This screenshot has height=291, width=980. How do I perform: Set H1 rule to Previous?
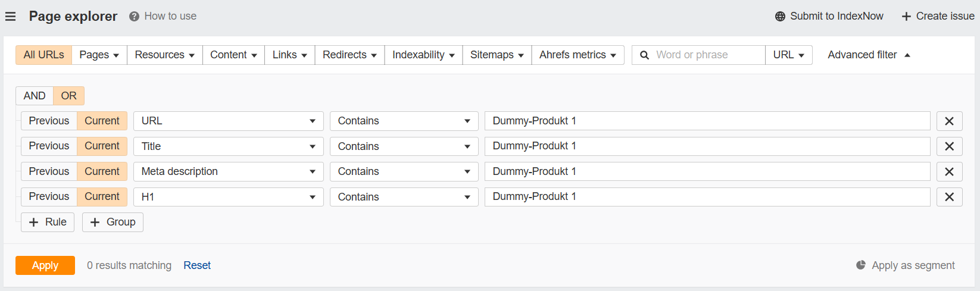click(x=49, y=196)
